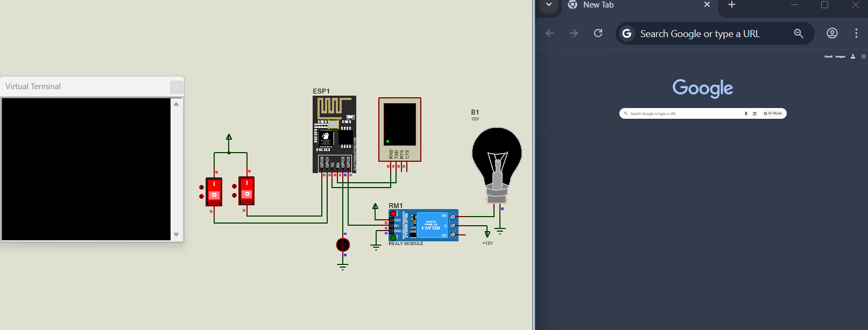Click the red LED below the ESP module
Screen dimensions: 868x330
pos(343,245)
